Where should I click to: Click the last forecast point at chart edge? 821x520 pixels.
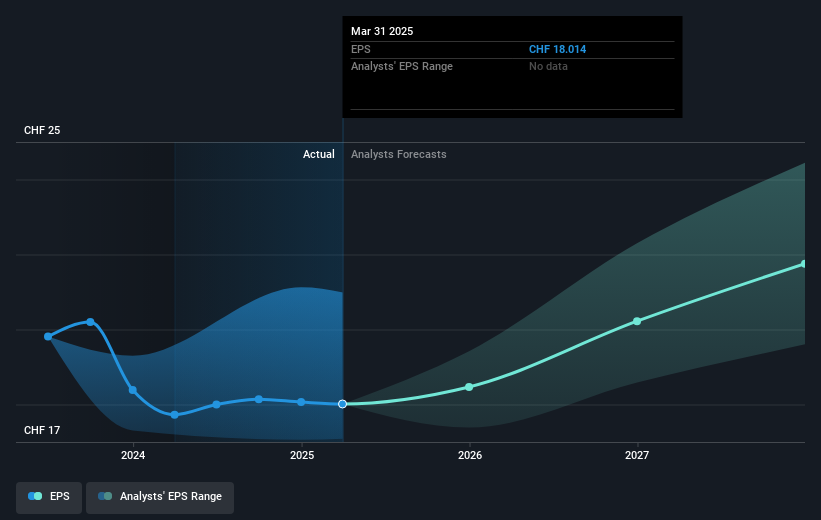click(x=804, y=264)
